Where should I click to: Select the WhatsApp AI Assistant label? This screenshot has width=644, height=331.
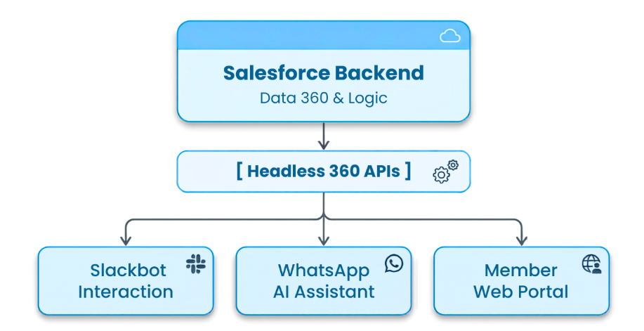click(324, 281)
